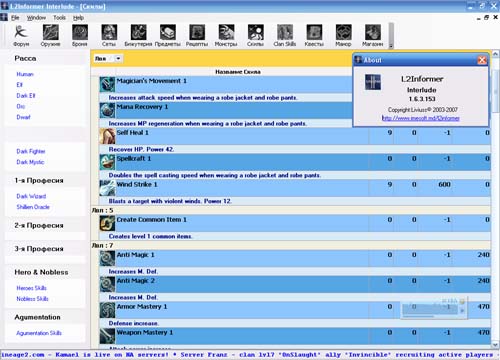Open the Лвл level dropdown
Viewport: 500px width, 360px height.
[x=118, y=59]
